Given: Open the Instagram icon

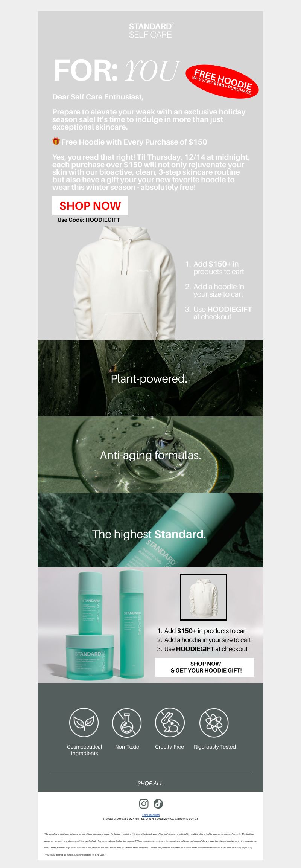Looking at the screenshot, I should [144, 804].
